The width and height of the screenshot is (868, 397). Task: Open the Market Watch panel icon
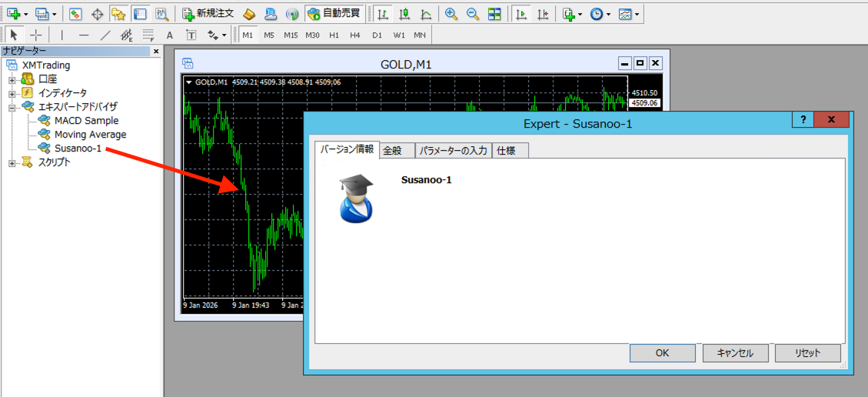(x=75, y=14)
